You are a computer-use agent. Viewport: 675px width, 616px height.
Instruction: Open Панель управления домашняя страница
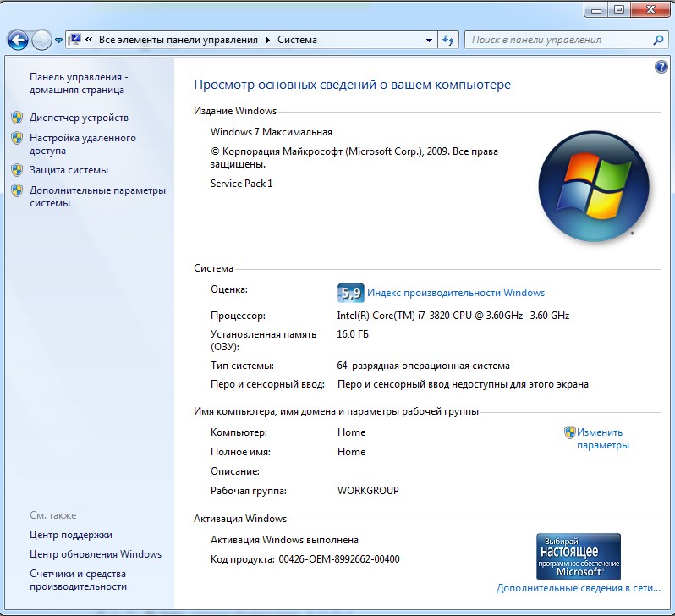click(77, 83)
